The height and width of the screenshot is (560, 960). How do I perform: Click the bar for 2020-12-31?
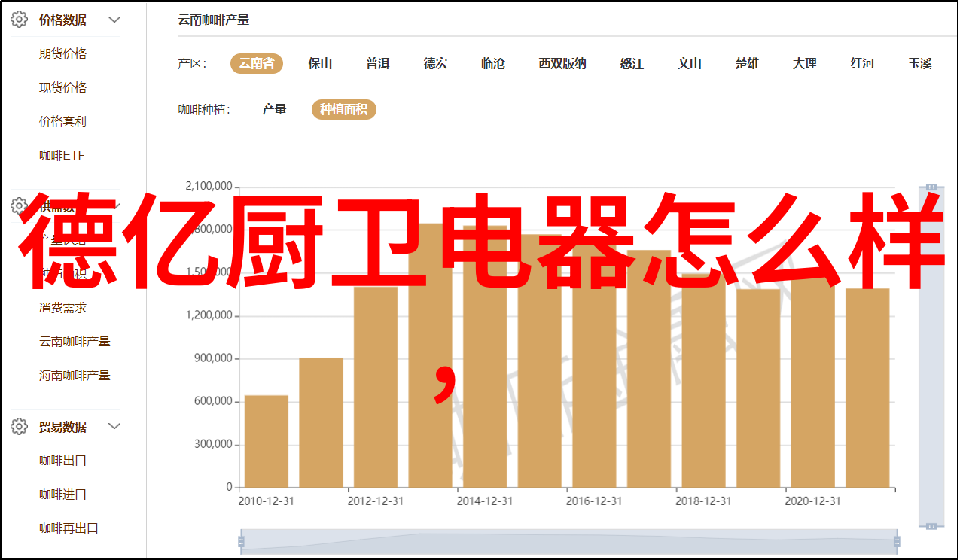point(813,381)
